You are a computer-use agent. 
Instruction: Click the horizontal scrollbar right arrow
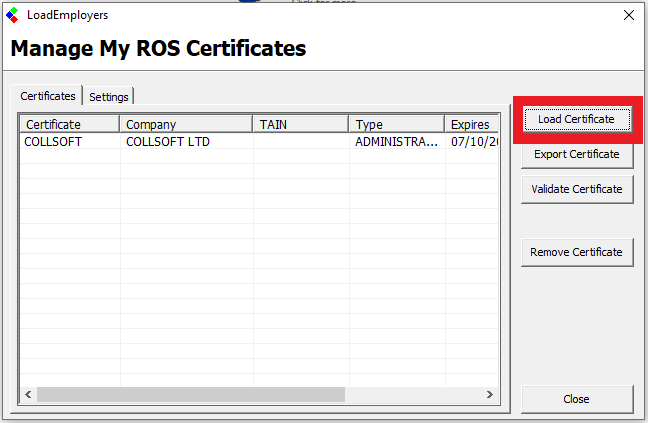point(489,394)
